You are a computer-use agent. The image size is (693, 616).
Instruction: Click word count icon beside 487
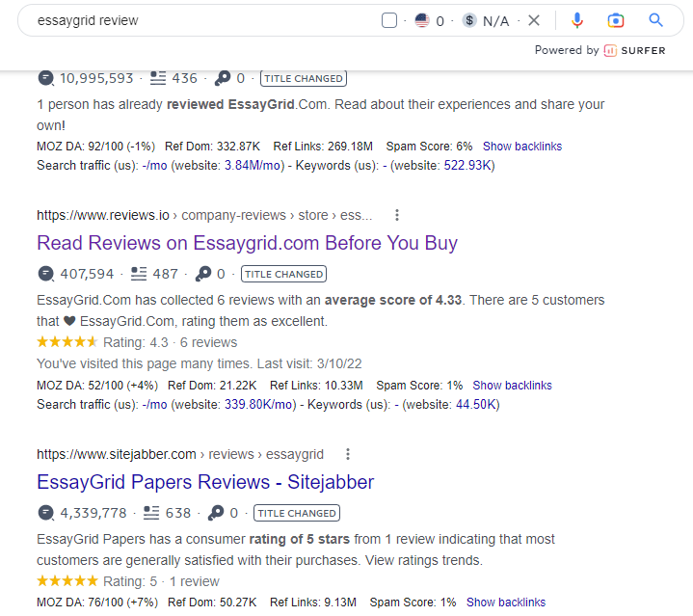pyautogui.click(x=139, y=274)
